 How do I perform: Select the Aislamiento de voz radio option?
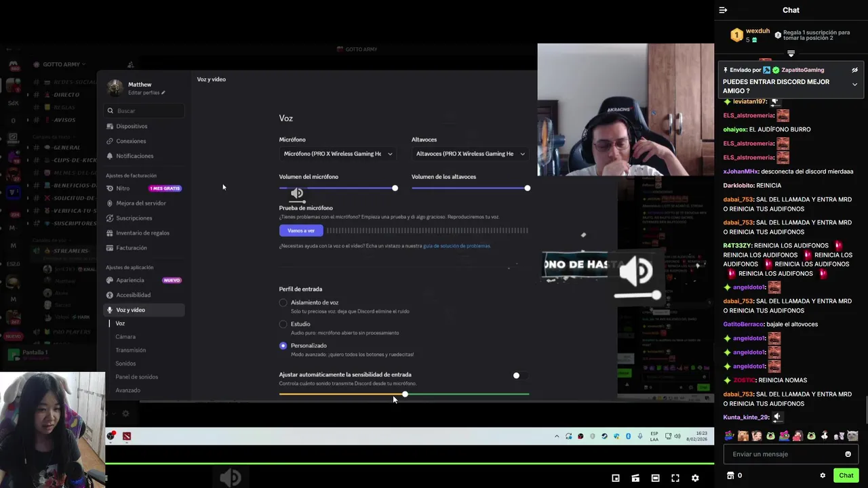tap(283, 302)
